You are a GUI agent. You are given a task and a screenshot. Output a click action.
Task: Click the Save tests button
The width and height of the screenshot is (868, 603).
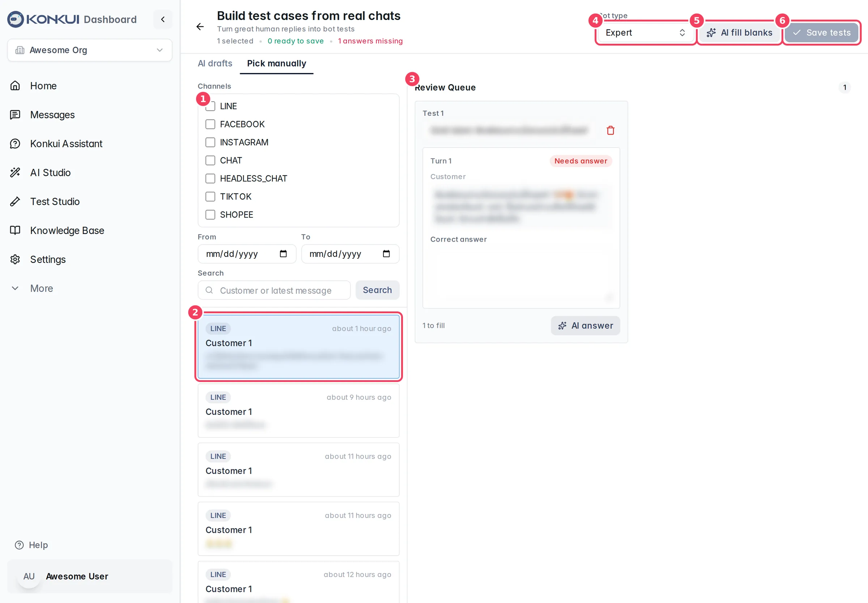(x=821, y=33)
